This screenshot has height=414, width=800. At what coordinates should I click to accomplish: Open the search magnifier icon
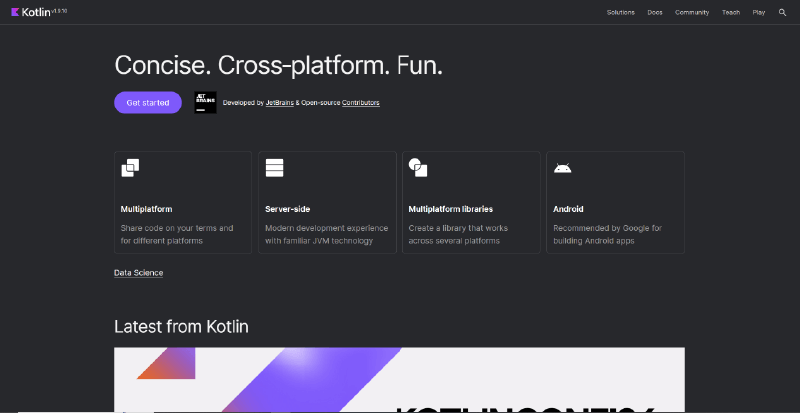click(x=782, y=12)
